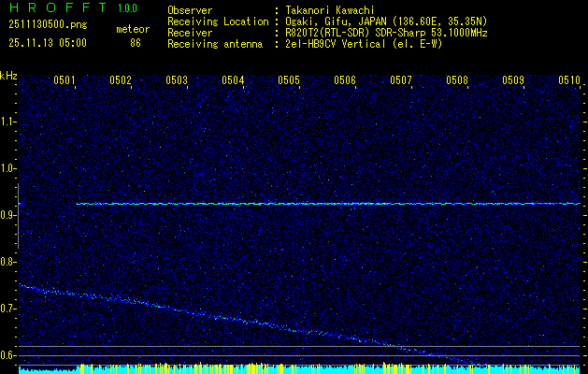
Task: Click the horizontal green signal line
Action: (327, 203)
